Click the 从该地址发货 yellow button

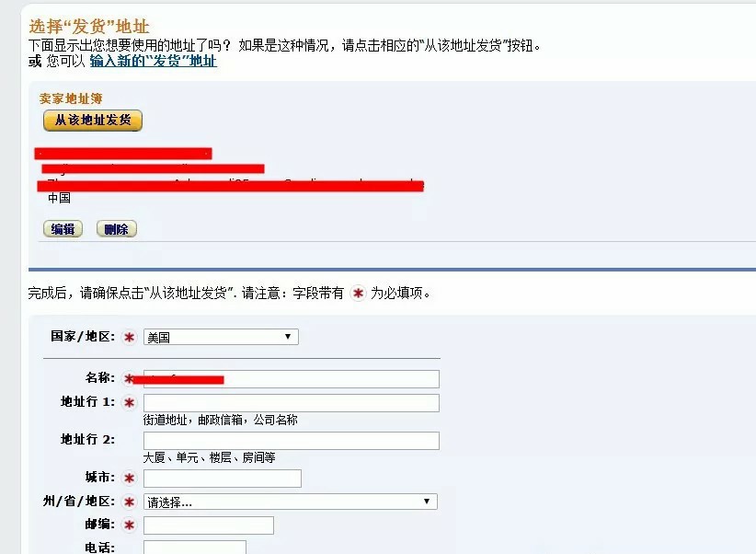(93, 121)
